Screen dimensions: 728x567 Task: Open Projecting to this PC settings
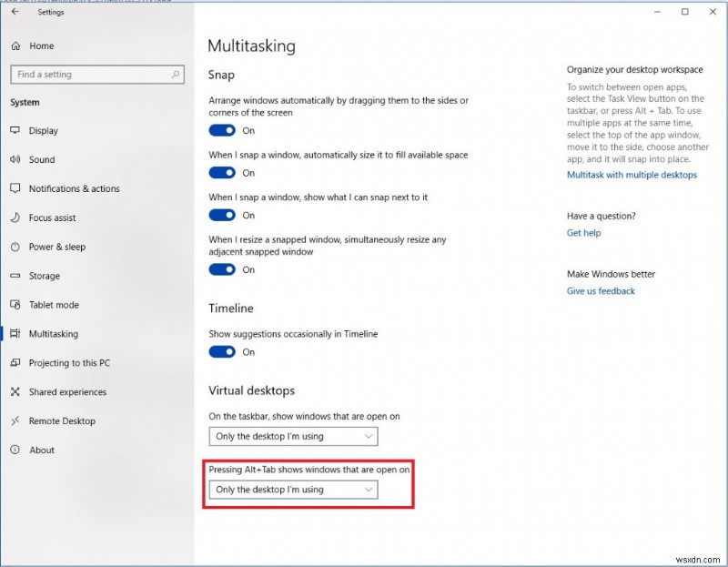(x=69, y=362)
